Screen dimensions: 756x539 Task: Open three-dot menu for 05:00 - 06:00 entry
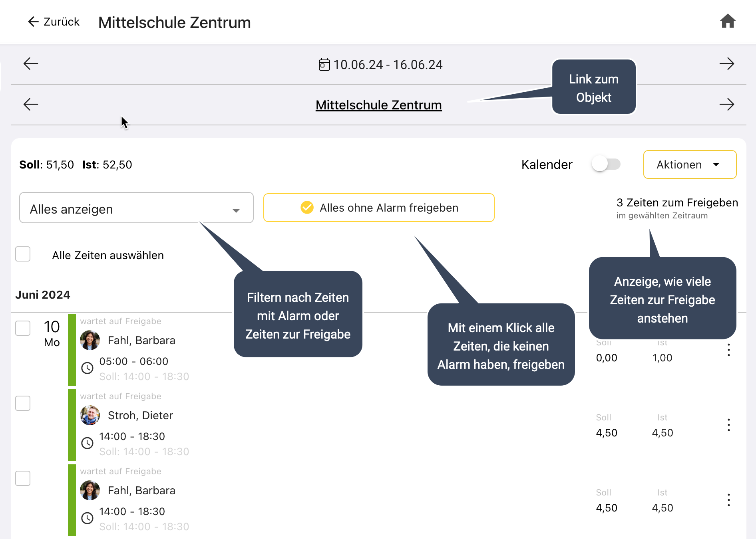(728, 350)
